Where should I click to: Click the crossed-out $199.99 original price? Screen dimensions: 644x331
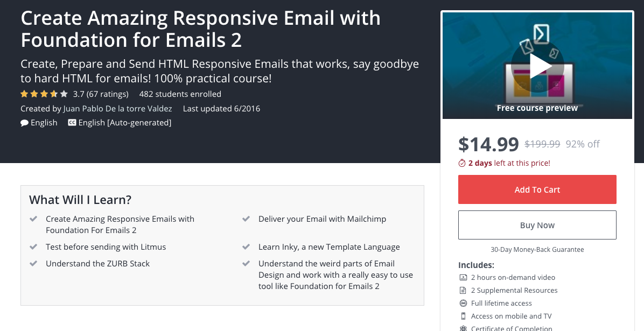[543, 144]
